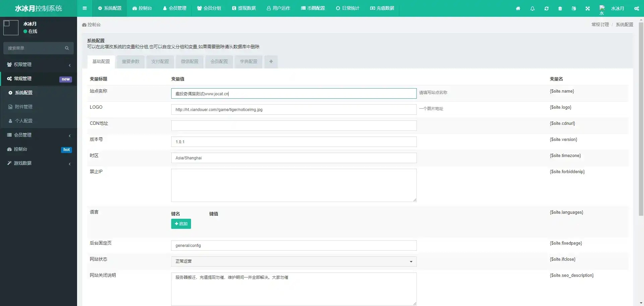Expand the 权限管理 sidebar menu

point(39,64)
